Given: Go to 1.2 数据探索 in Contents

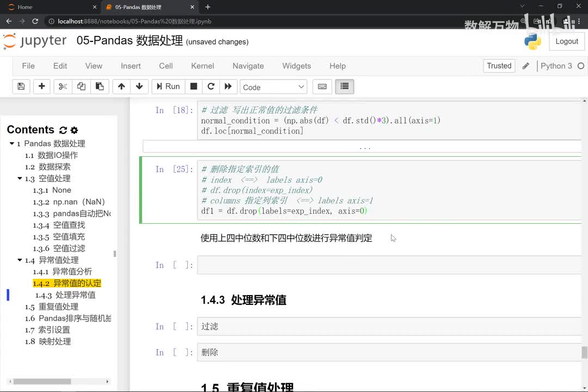Looking at the screenshot, I should pos(47,167).
